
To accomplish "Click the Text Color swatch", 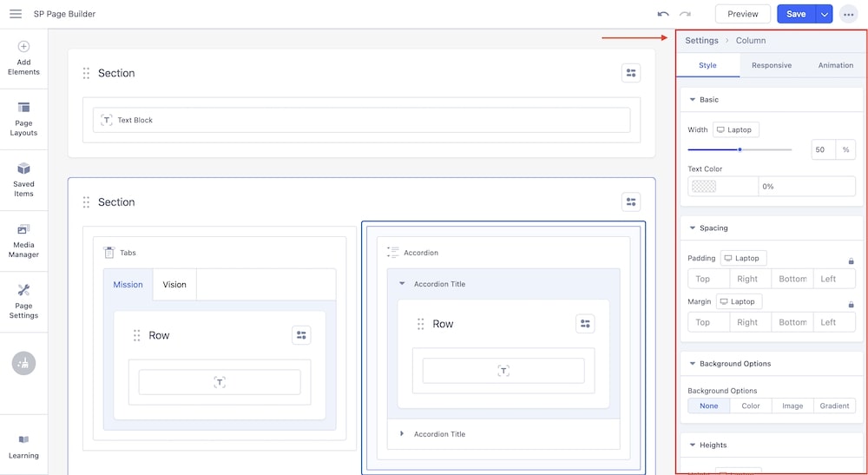I will 703,186.
